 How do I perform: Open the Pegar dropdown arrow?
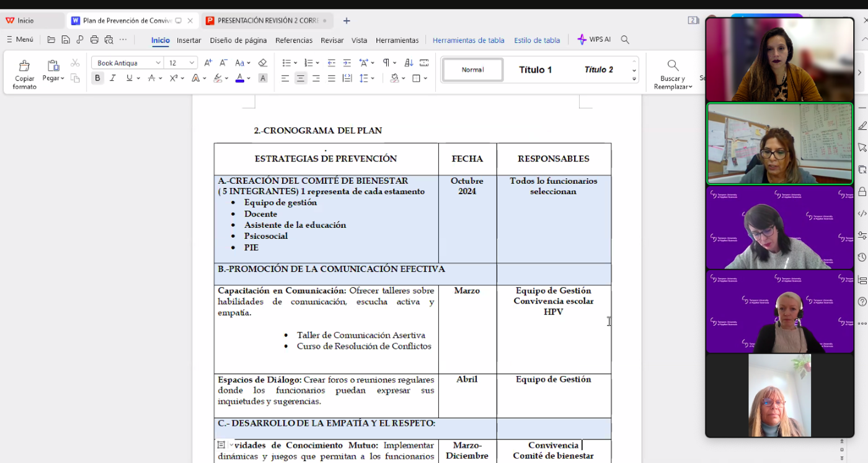pos(63,78)
